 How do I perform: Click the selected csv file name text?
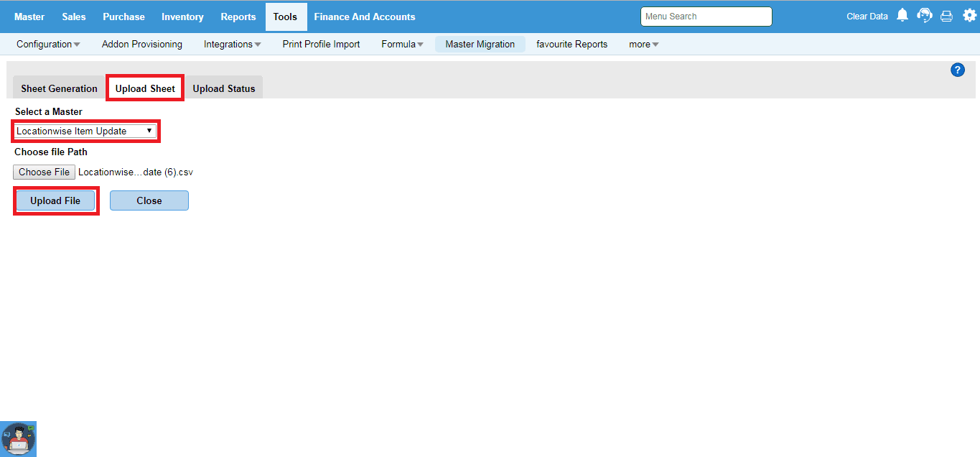pyautogui.click(x=136, y=172)
